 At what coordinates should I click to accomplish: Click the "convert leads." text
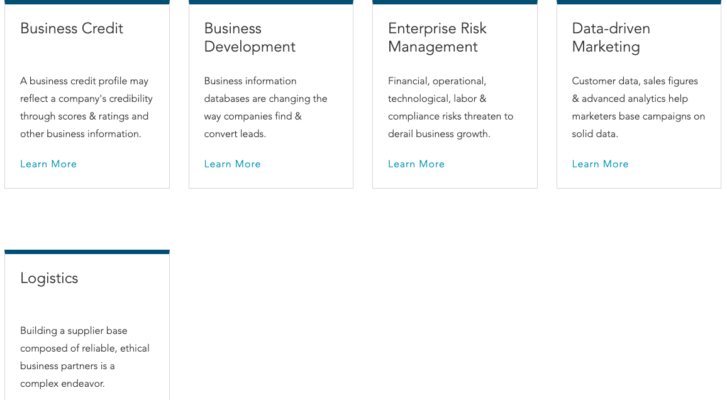(x=235, y=134)
